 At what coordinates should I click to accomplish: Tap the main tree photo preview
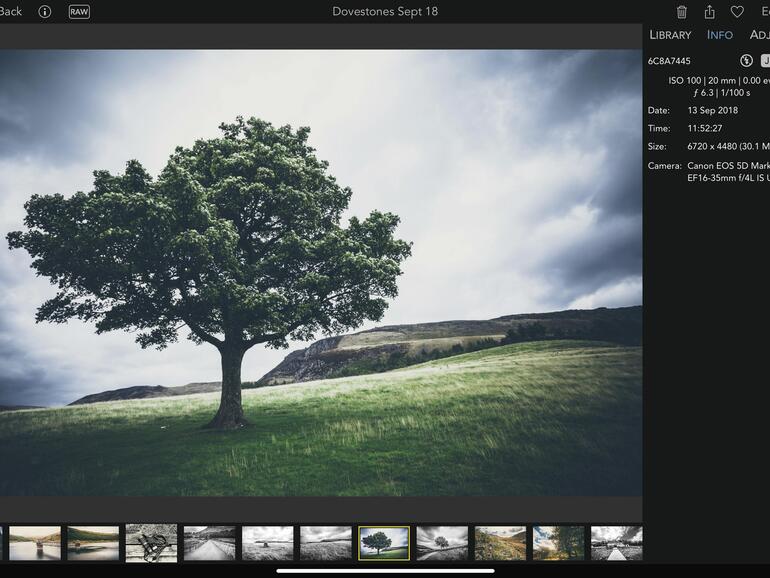point(320,272)
